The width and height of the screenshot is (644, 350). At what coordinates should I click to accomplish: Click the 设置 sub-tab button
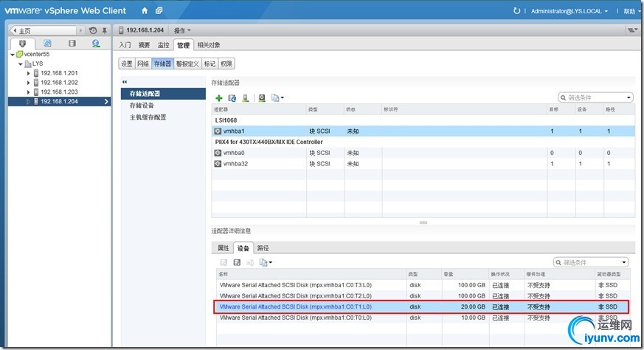click(x=127, y=64)
